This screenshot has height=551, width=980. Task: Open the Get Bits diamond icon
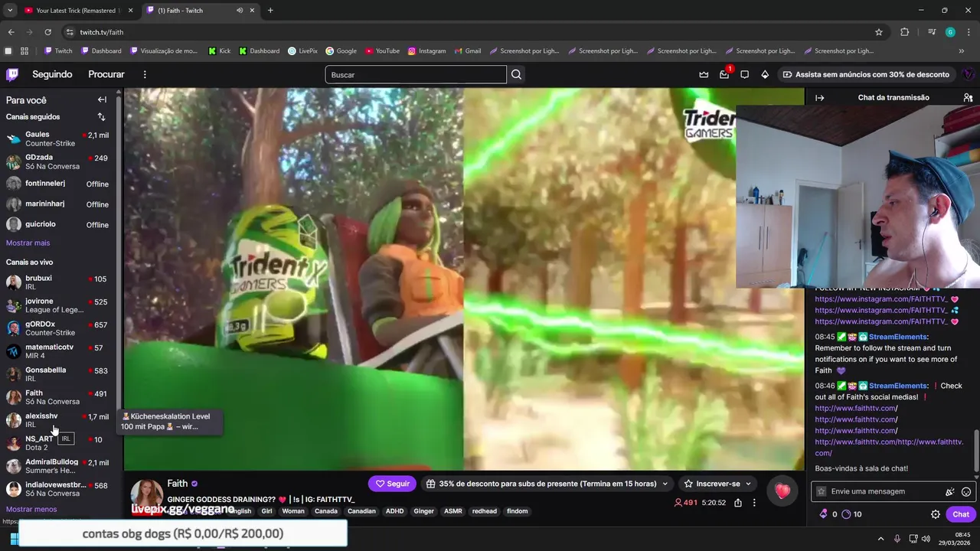[x=765, y=74]
